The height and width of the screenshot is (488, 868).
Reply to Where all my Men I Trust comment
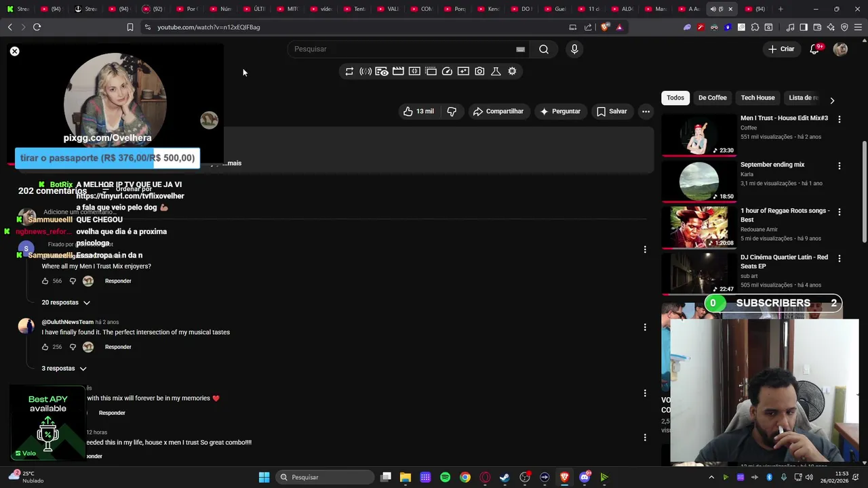118,281
